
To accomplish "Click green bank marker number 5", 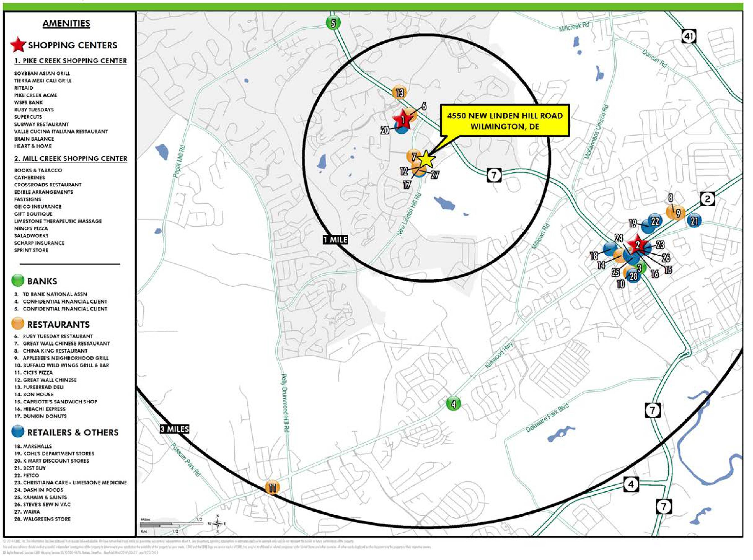I will point(333,23).
